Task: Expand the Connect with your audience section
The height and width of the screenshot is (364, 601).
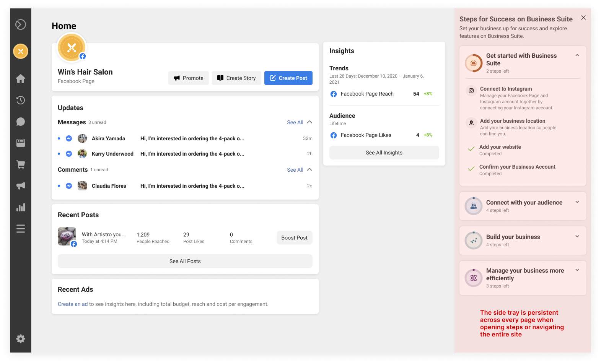Action: 577,202
